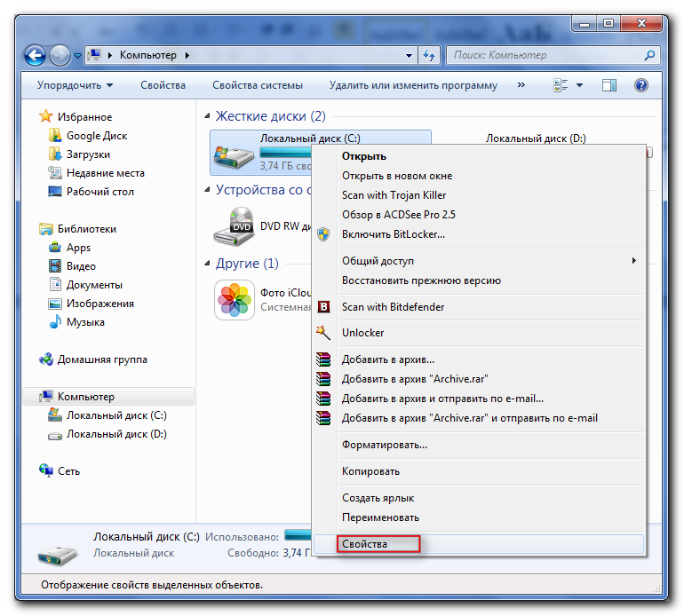This screenshot has height=616, width=684.
Task: Collapse the Устройства со съемными носителями group
Action: click(208, 190)
